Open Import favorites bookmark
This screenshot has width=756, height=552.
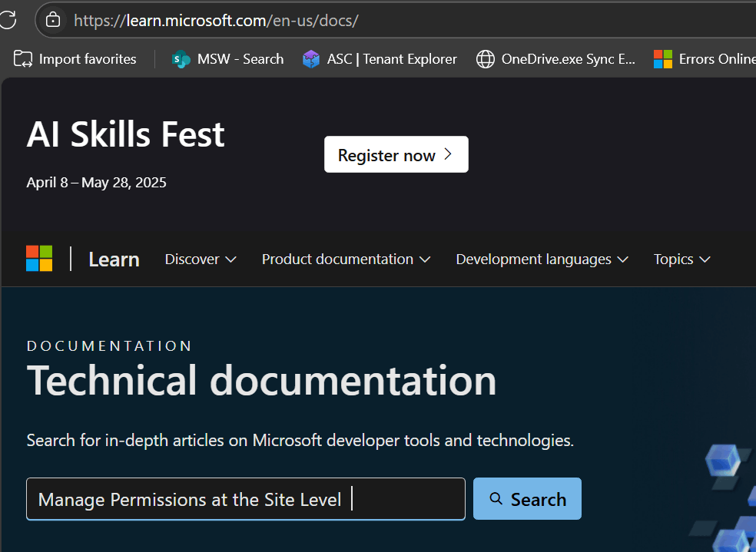[75, 59]
